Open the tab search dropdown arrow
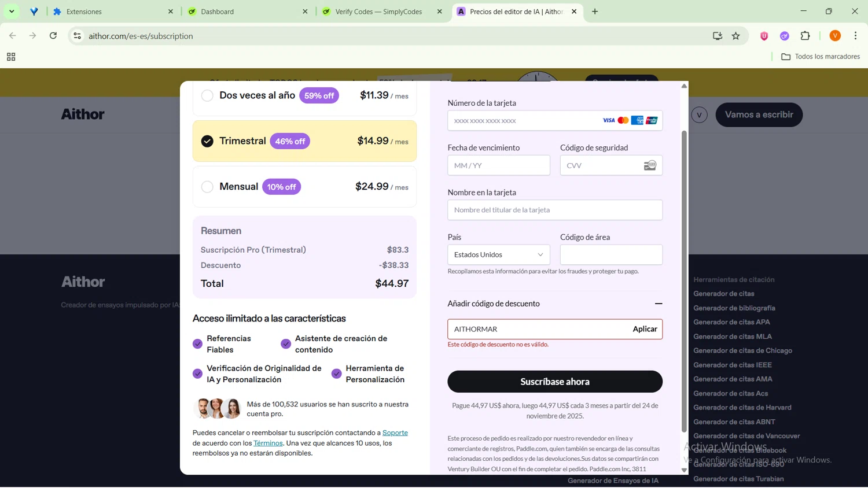This screenshot has height=488, width=868. coord(12,12)
